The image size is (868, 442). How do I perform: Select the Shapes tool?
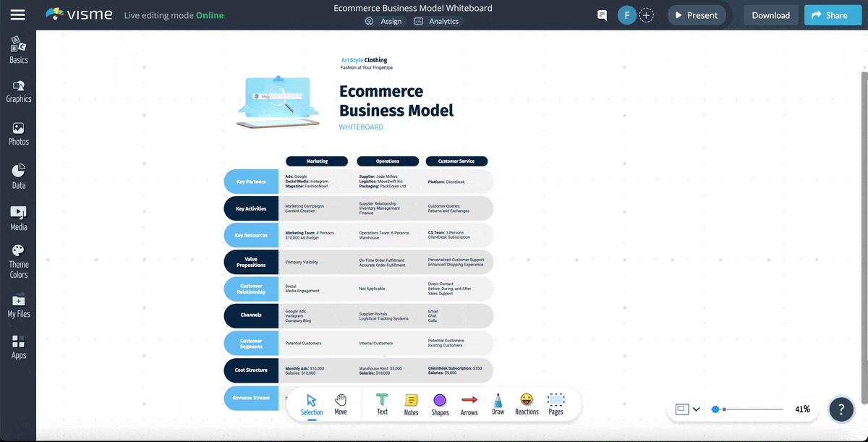point(440,404)
